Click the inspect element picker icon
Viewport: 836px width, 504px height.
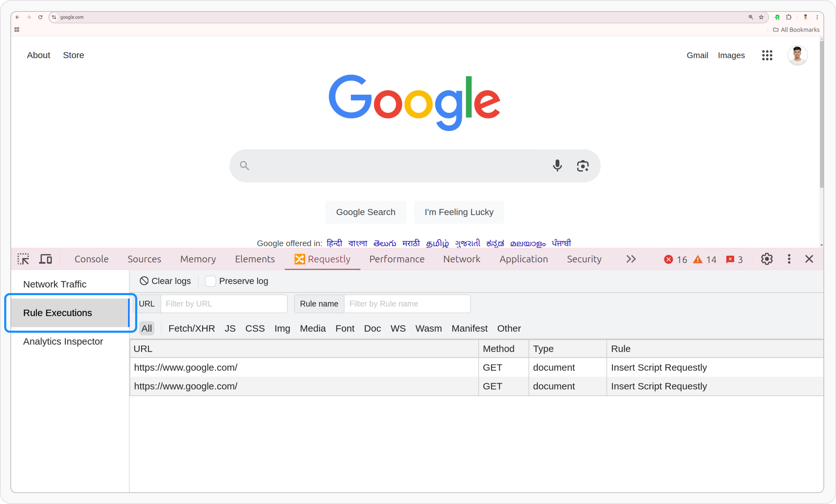[23, 259]
